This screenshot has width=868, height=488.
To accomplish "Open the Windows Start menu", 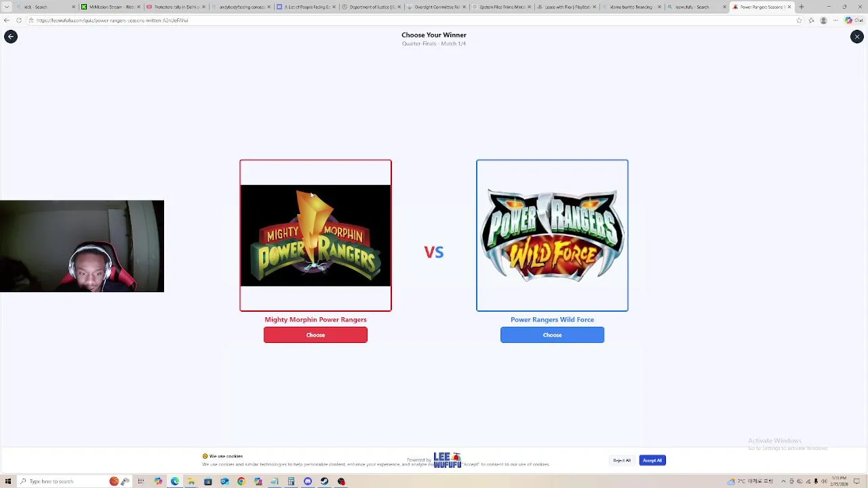I will [x=8, y=481].
